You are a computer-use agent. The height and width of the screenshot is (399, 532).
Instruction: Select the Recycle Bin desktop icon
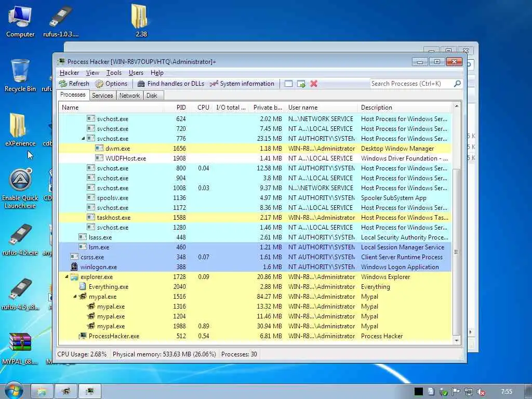pos(20,76)
